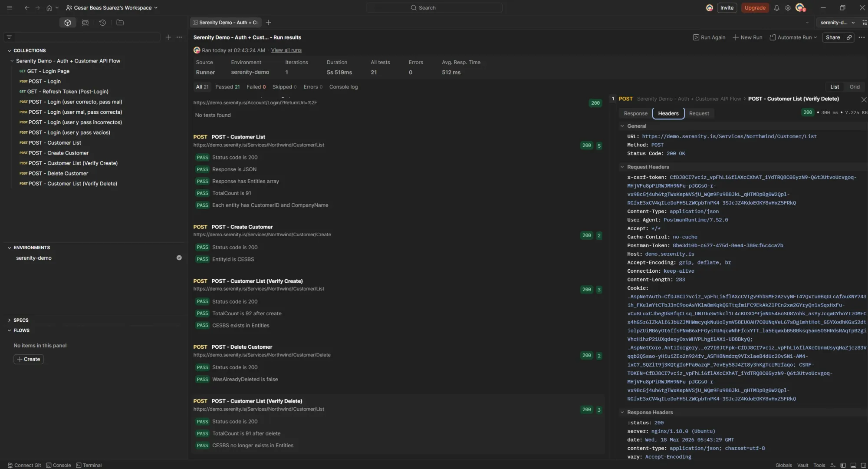
Task: Switch to the Request tab
Action: [699, 113]
